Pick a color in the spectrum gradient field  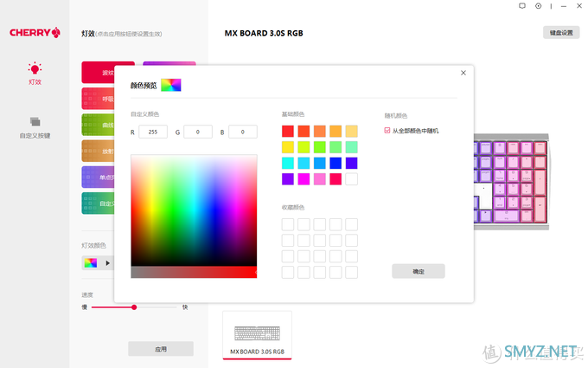194,210
